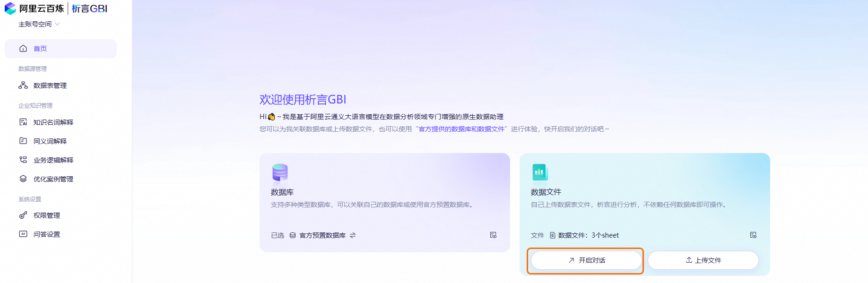
Task: Click the 优化案例管理 layers icon
Action: coord(23,179)
